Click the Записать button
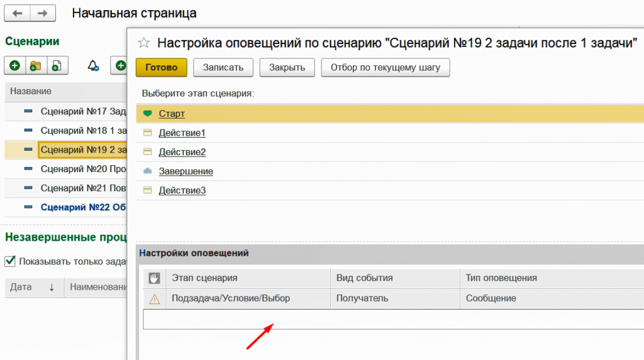 tap(223, 67)
